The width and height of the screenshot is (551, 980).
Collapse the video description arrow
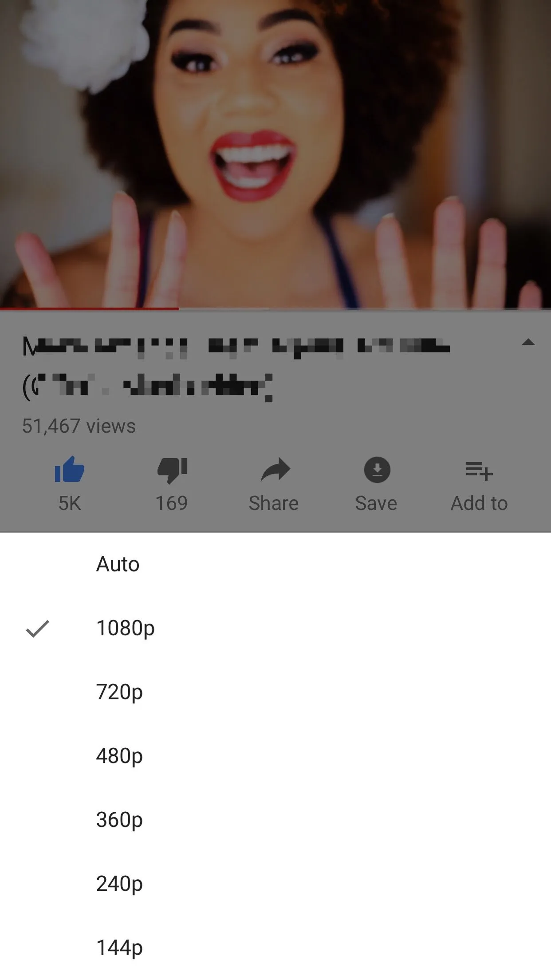click(528, 342)
